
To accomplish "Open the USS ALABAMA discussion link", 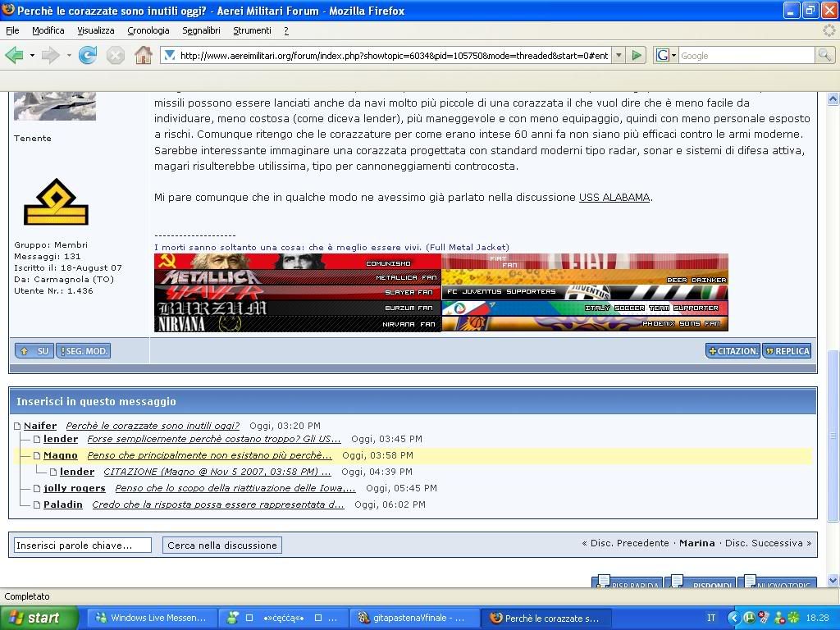I will pos(614,198).
